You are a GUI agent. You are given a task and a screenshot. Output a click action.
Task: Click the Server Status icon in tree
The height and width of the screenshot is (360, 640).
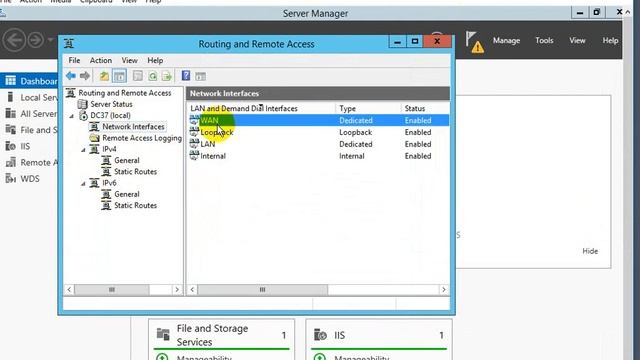pos(82,104)
